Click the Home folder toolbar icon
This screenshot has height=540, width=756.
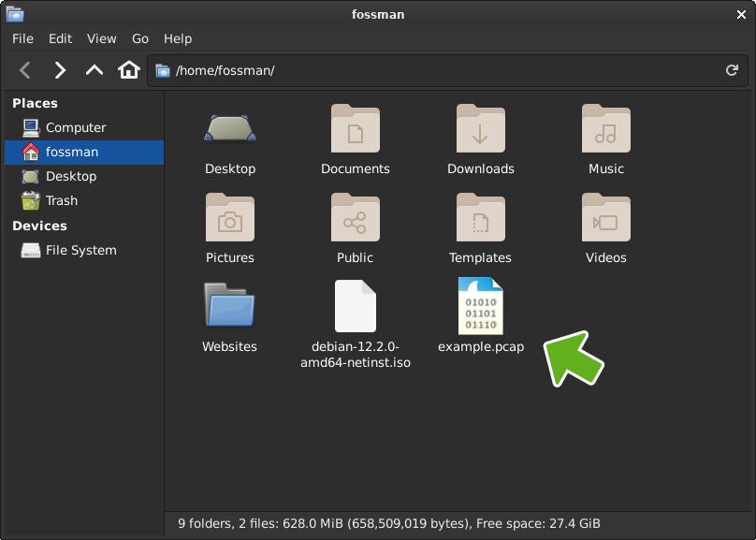(129, 70)
